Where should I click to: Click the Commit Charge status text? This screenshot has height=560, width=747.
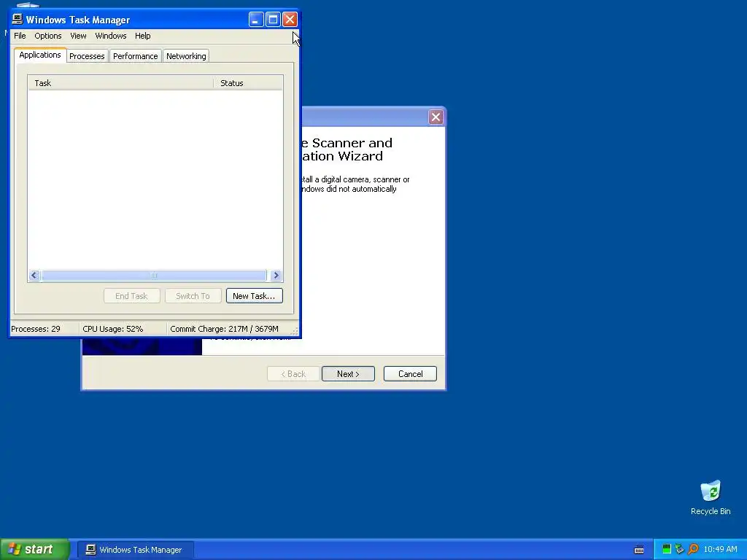point(225,329)
